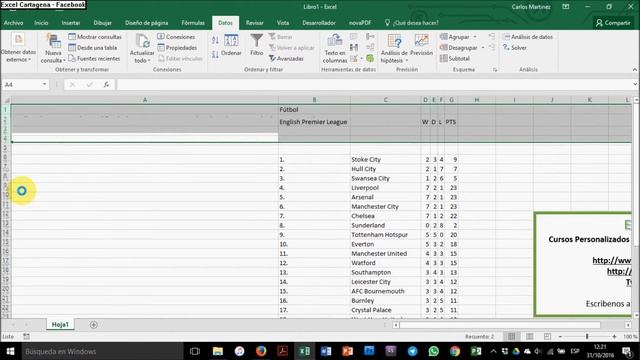Click inside the formula bar

click(373, 84)
